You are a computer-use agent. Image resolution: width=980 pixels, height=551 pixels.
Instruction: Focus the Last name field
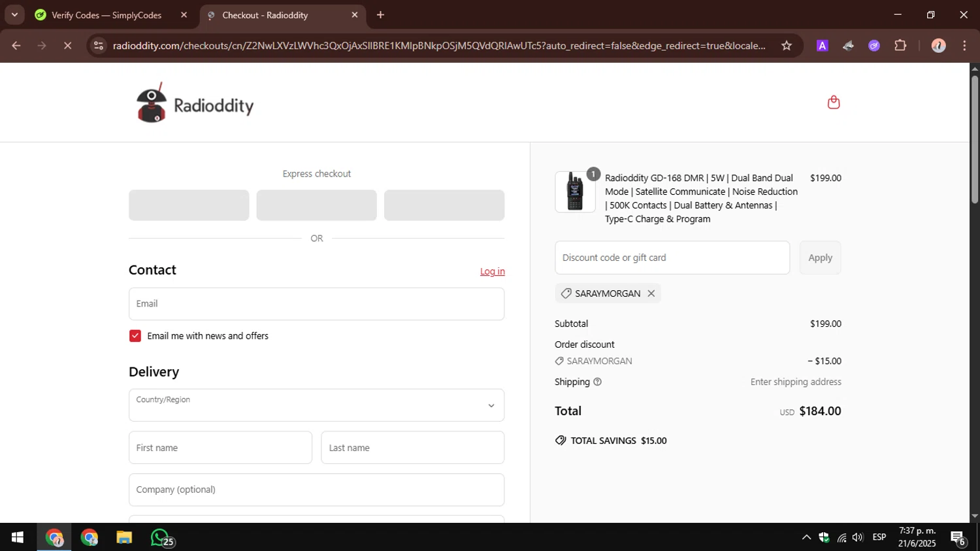(412, 448)
